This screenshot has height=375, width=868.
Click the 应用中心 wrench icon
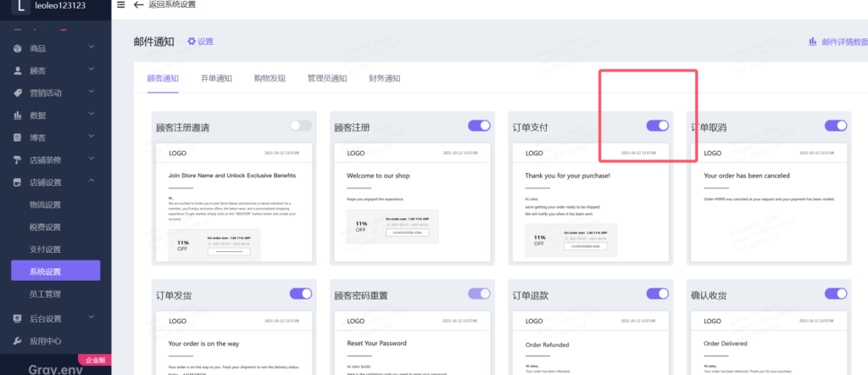[18, 341]
